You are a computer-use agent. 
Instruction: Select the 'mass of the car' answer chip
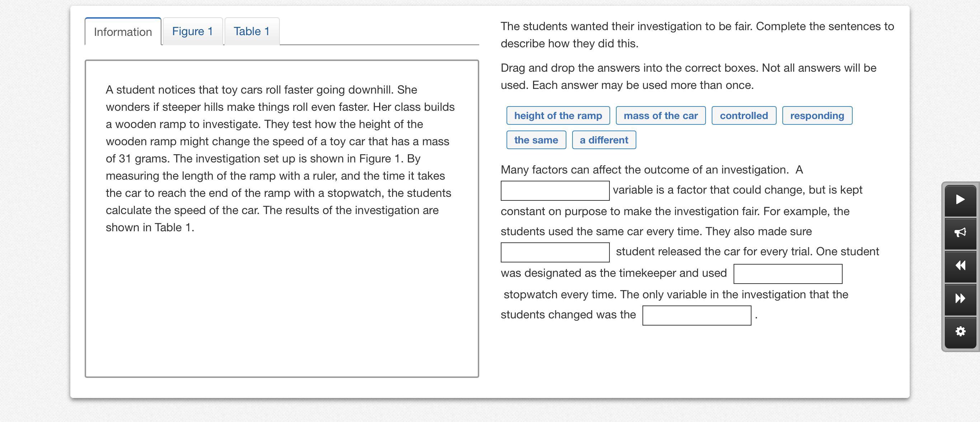click(x=660, y=115)
